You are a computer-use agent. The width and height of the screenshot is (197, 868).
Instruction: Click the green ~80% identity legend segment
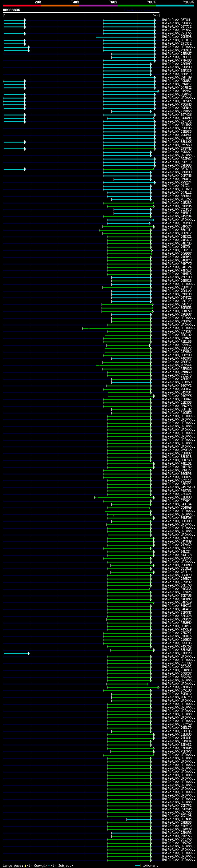pos(137,6)
